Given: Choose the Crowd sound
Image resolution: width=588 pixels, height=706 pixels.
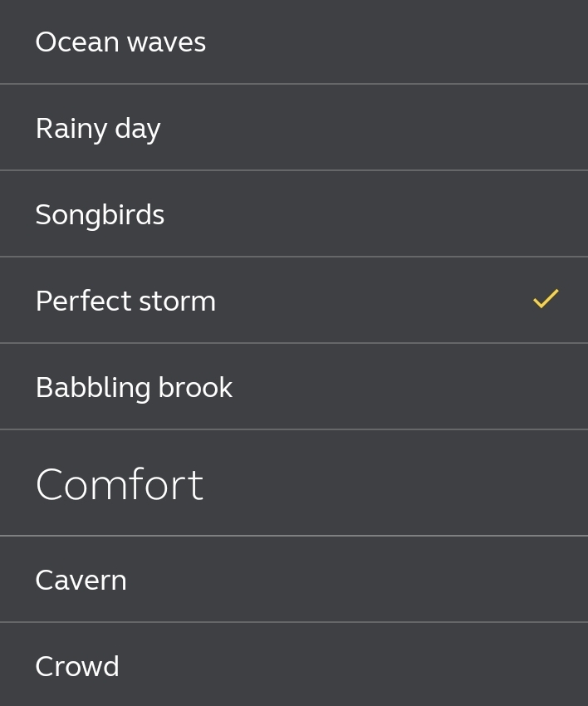Looking at the screenshot, I should point(294,665).
